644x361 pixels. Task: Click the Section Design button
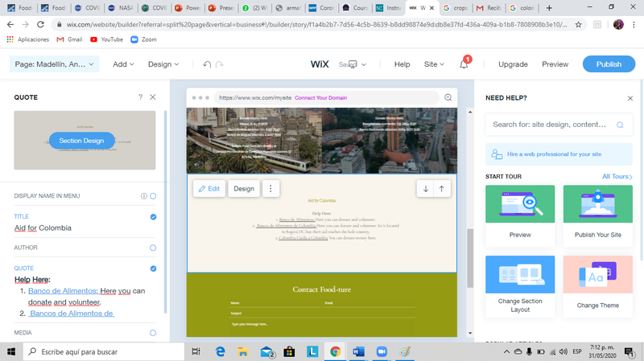(x=82, y=141)
